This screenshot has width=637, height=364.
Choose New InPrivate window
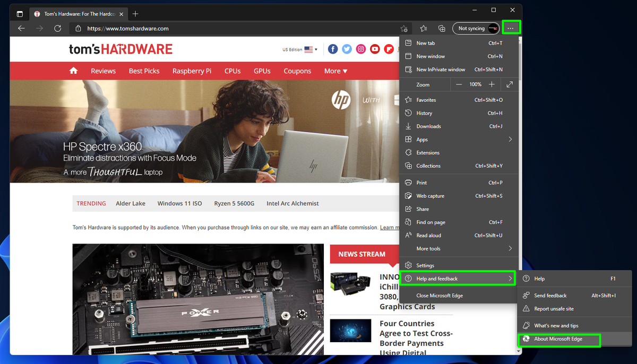click(441, 70)
